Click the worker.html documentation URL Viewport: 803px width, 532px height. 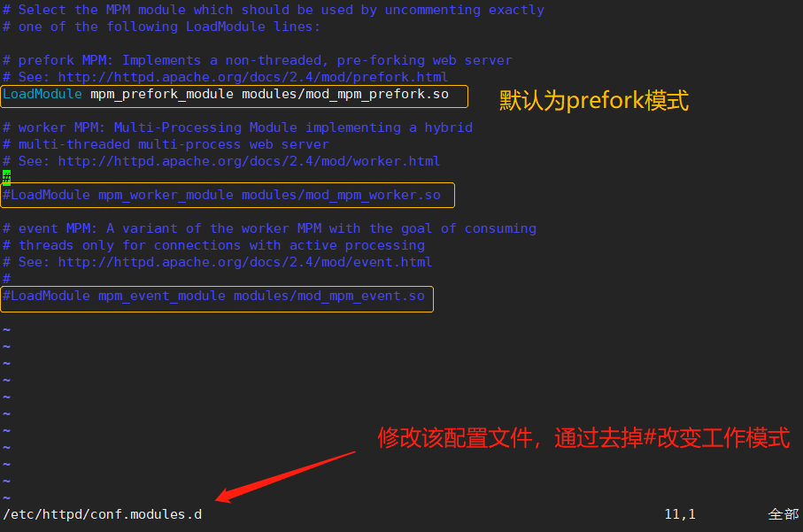pyautogui.click(x=249, y=161)
